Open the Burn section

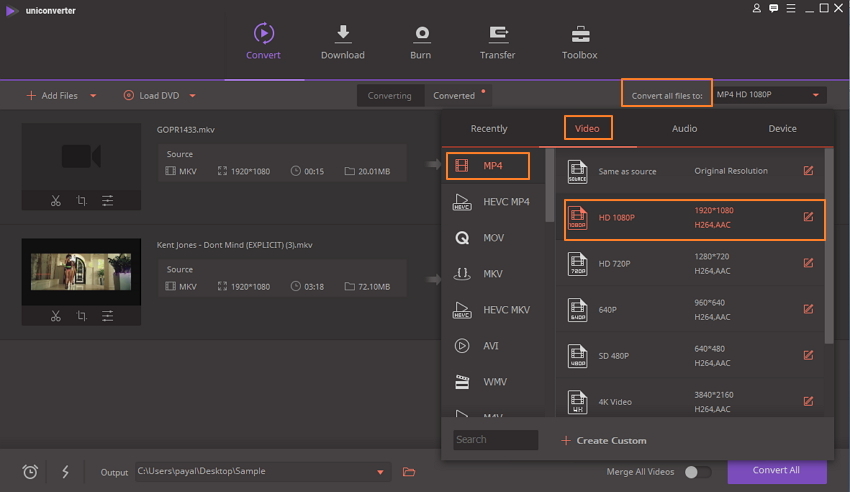pyautogui.click(x=421, y=42)
